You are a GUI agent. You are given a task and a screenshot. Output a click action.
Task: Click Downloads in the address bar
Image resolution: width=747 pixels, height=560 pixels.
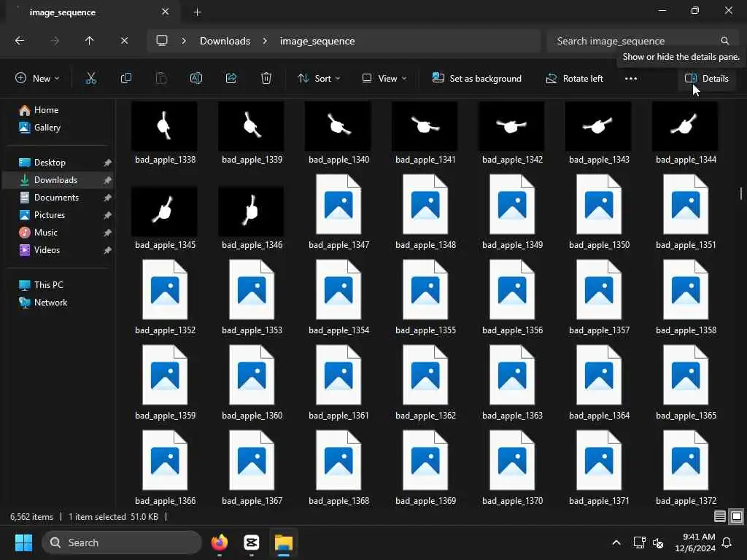(x=225, y=41)
